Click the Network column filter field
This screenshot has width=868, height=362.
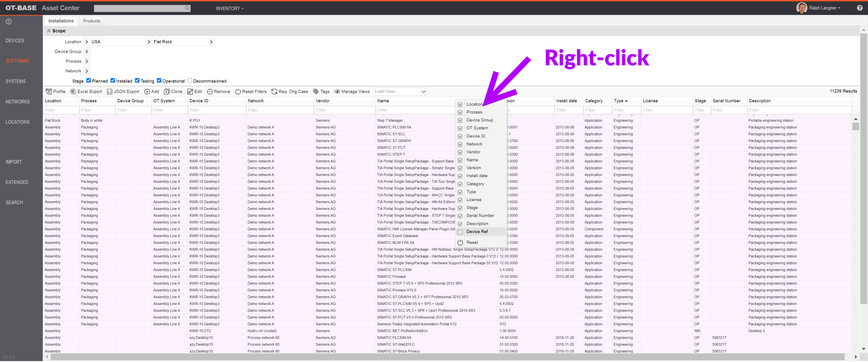point(280,110)
